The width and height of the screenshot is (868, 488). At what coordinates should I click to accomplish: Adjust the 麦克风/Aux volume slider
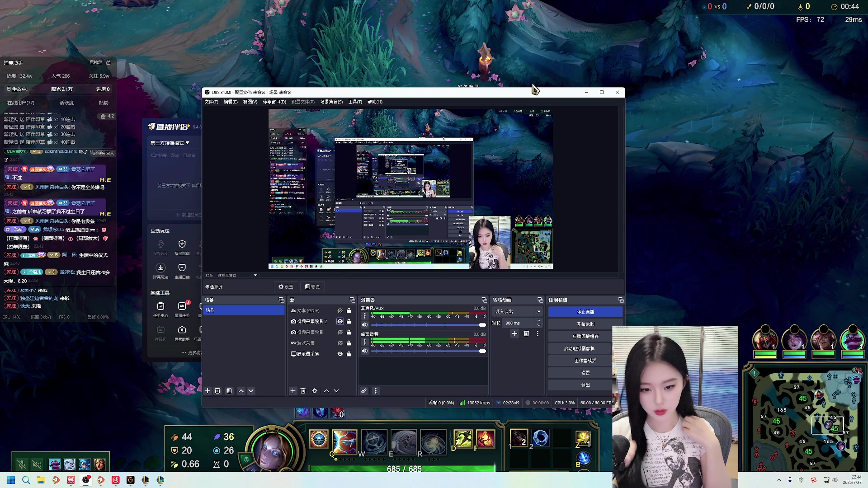(x=428, y=325)
